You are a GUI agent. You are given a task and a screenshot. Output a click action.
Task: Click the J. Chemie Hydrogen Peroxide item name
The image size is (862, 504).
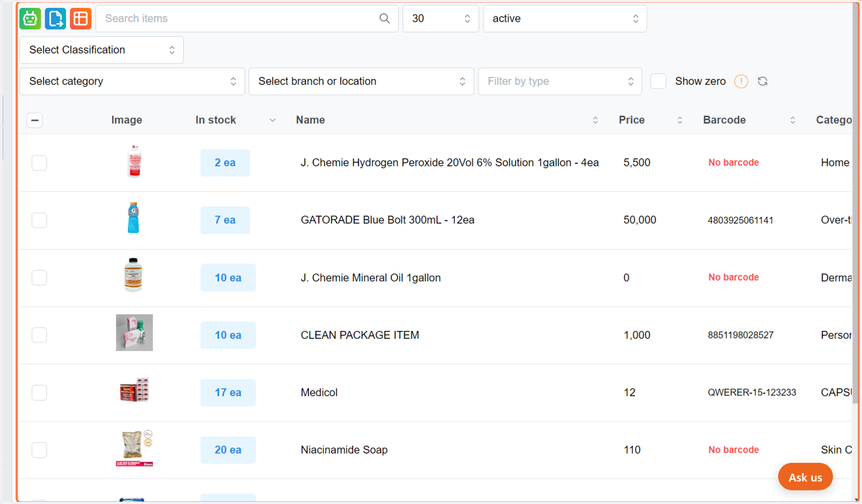450,163
